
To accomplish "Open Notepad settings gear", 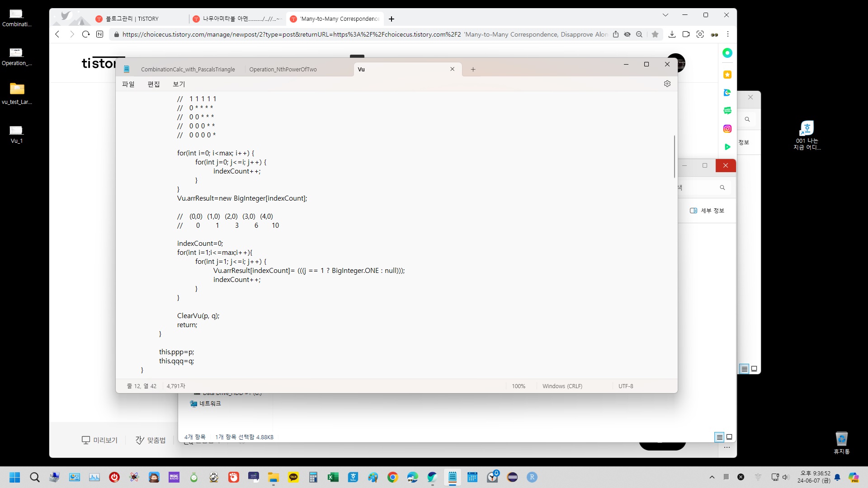I will click(x=667, y=84).
